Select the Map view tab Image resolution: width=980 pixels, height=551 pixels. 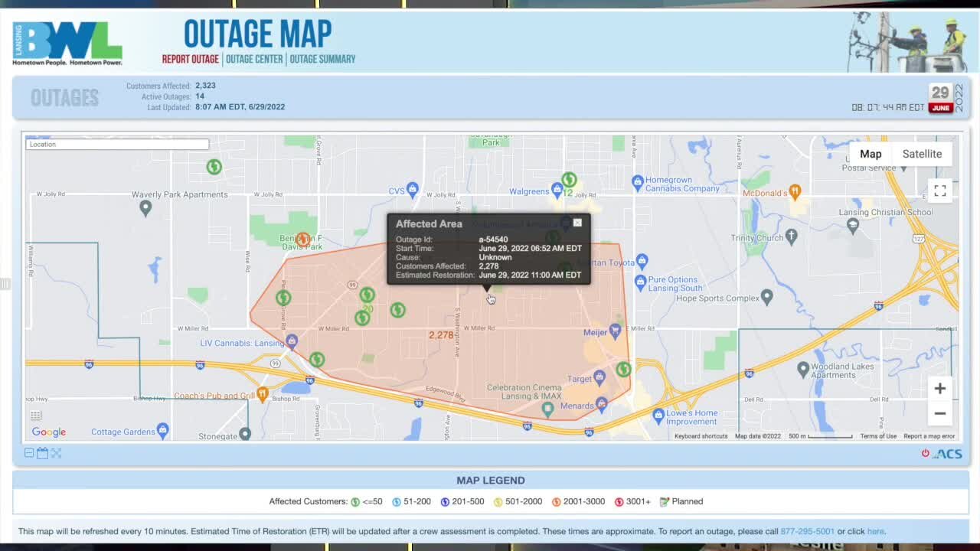871,154
